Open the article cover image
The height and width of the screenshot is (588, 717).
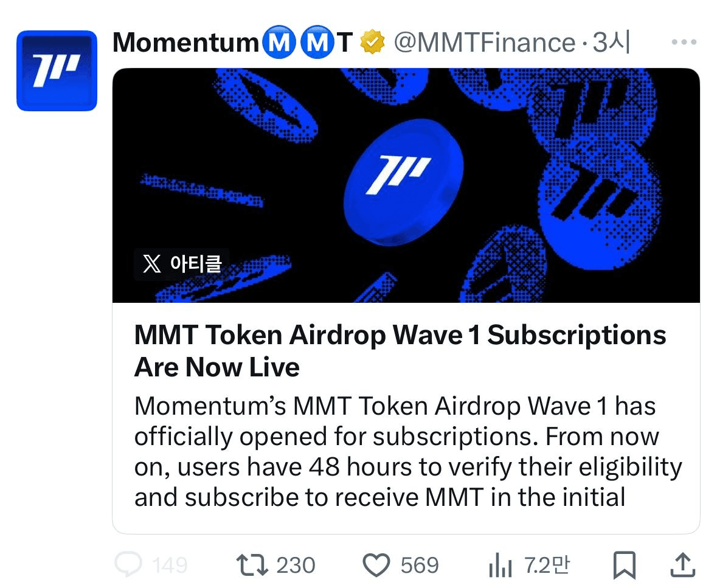[x=406, y=185]
